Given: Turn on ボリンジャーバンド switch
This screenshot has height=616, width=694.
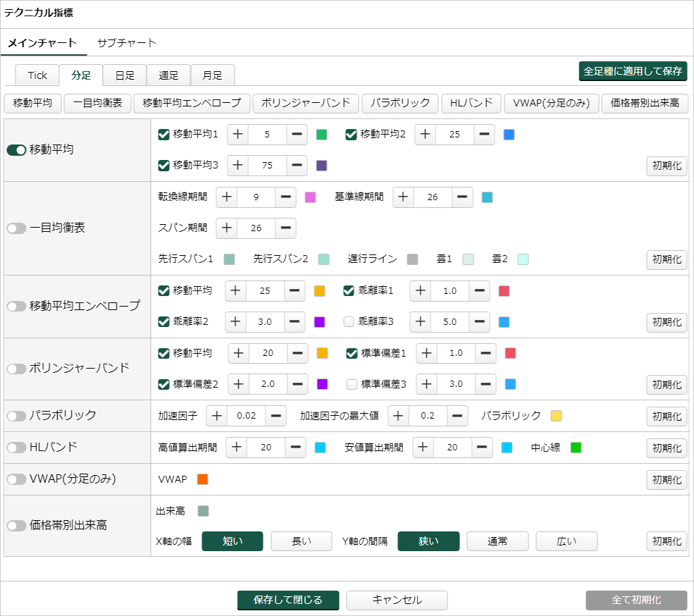Looking at the screenshot, I should [16, 369].
